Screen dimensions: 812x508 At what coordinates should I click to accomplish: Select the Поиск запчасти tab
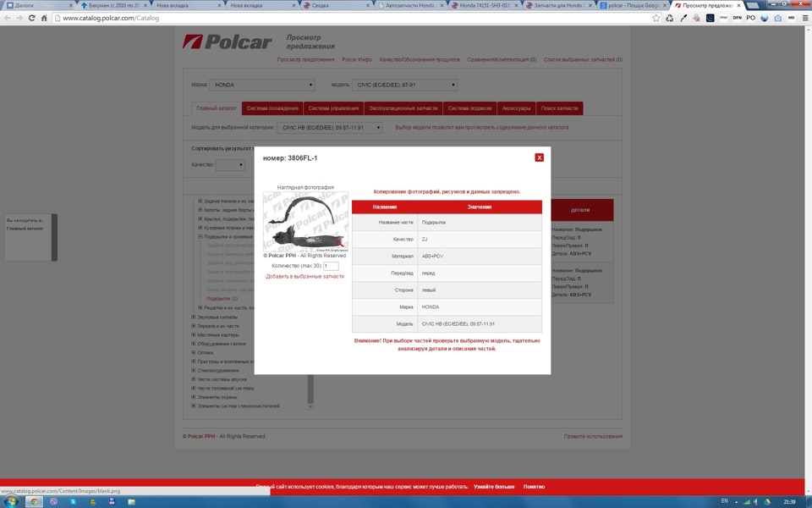[559, 108]
